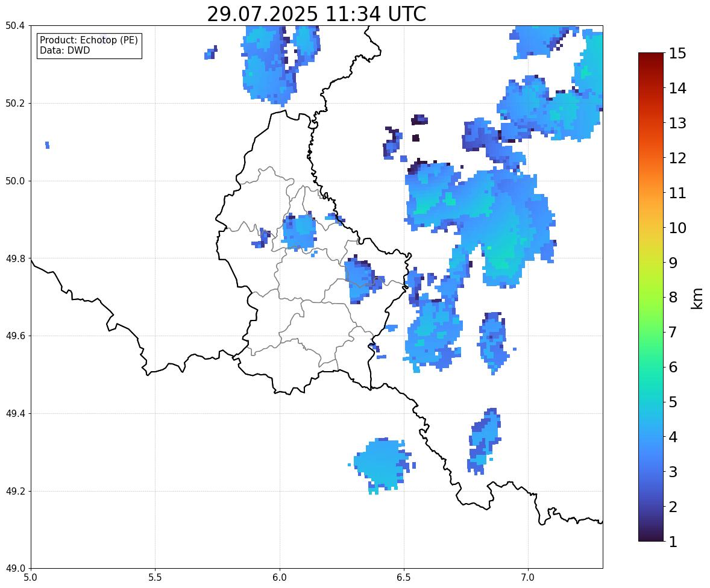The image size is (710, 588).
Task: Click the x-axis longitude label 6.5
Action: (x=404, y=578)
